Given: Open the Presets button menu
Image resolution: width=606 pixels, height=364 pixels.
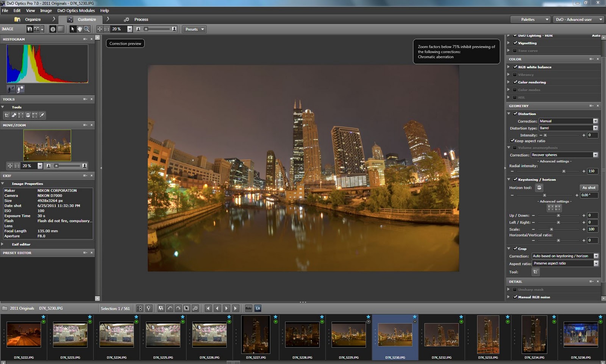Looking at the screenshot, I should (x=195, y=29).
